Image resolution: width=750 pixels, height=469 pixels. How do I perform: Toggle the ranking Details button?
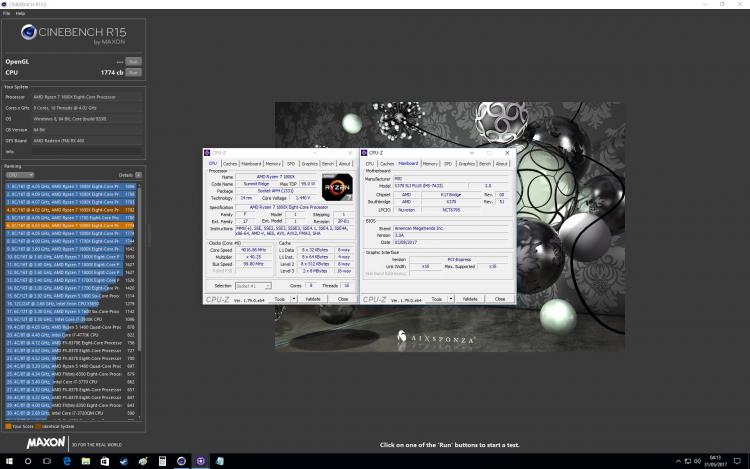(138, 175)
